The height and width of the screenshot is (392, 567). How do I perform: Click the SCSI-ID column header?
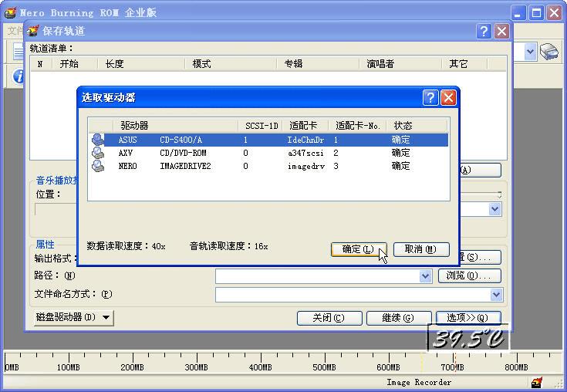(x=261, y=126)
